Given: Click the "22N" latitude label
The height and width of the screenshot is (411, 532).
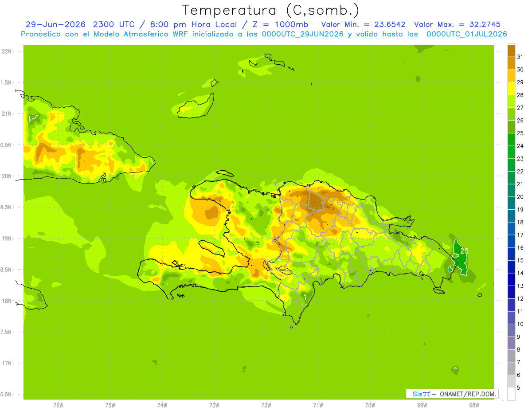Looking at the screenshot, I should 7,51.
